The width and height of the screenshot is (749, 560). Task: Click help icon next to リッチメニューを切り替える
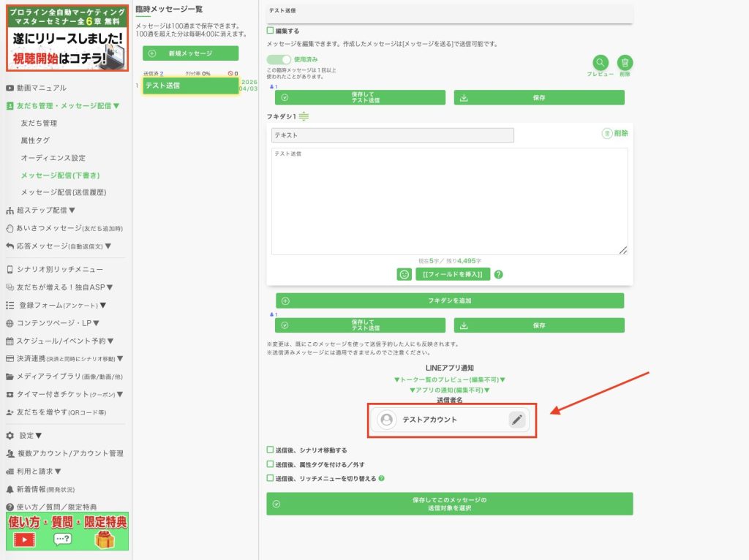[x=382, y=479]
